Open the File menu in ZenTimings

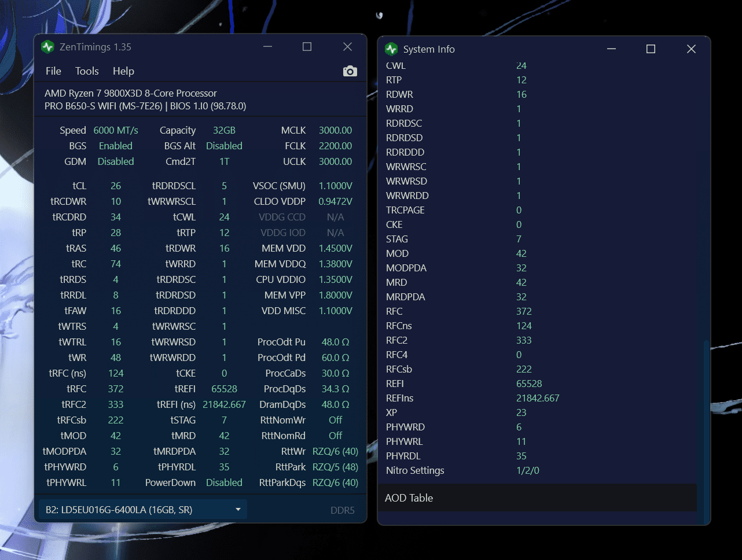click(x=53, y=71)
